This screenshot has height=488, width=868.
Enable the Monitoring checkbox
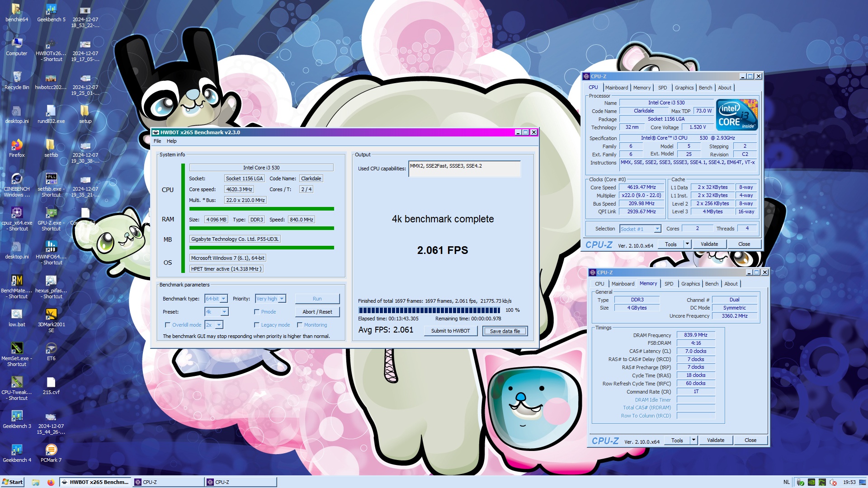click(x=299, y=325)
